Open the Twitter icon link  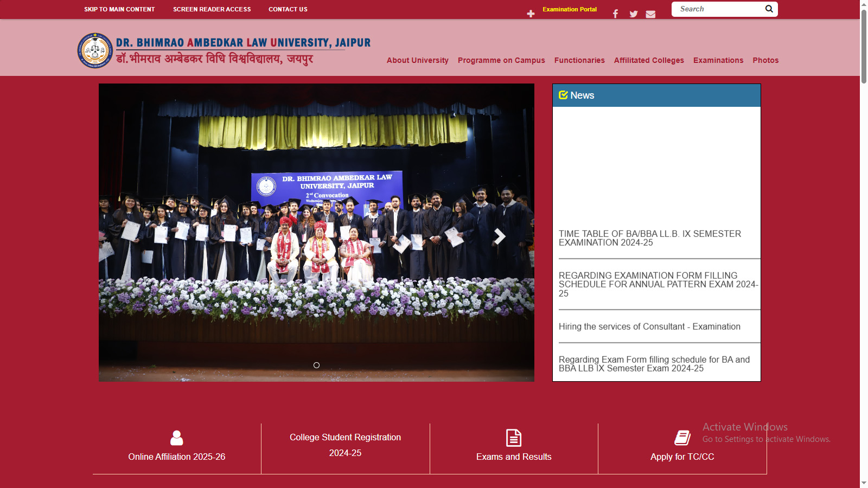(633, 14)
